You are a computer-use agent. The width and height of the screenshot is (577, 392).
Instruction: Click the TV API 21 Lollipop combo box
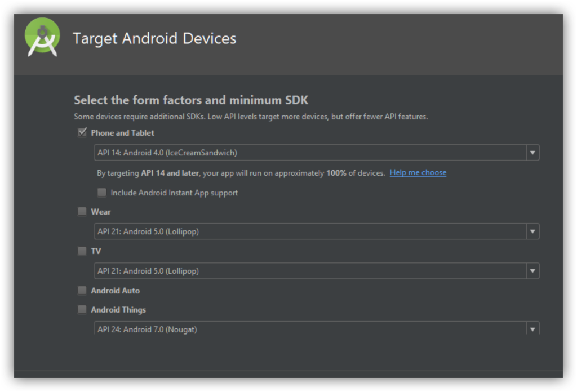click(x=317, y=271)
